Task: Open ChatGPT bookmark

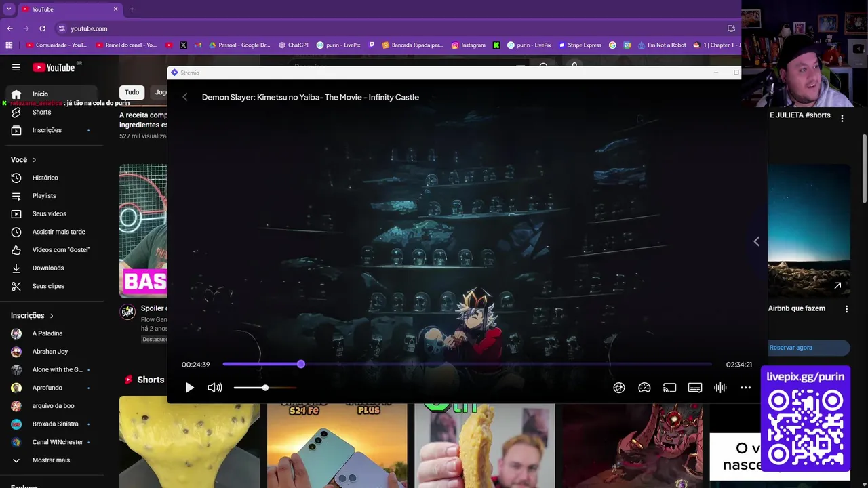Action: (294, 45)
